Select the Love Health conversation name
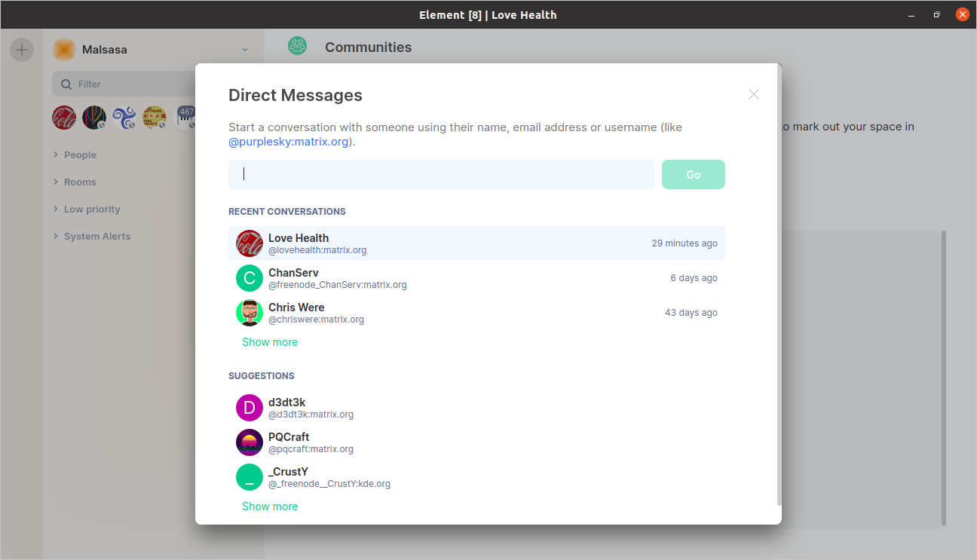Image resolution: width=977 pixels, height=560 pixels. [299, 237]
